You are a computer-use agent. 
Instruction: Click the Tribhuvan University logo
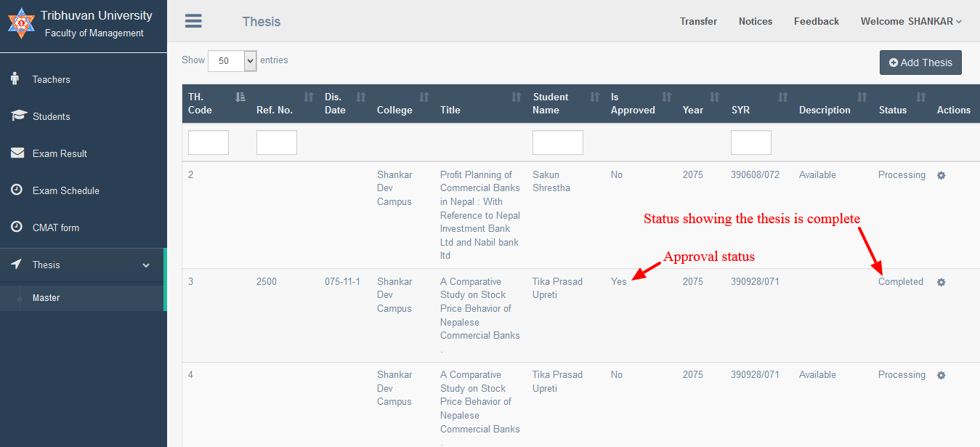[21, 24]
